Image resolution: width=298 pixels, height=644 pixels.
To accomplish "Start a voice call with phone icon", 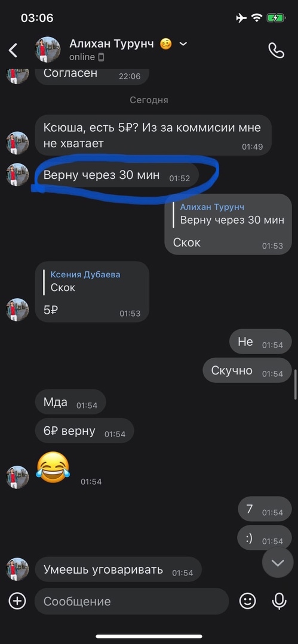I will point(276,50).
